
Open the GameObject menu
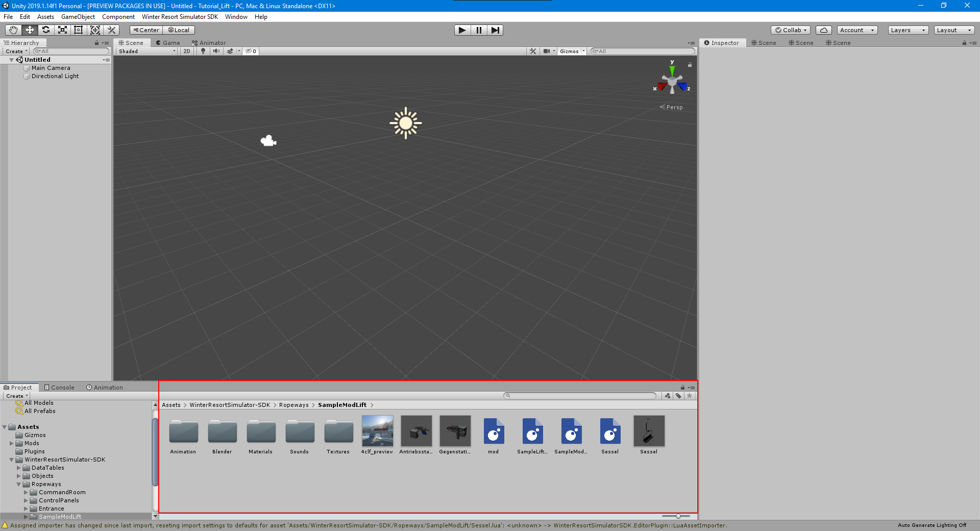click(78, 17)
